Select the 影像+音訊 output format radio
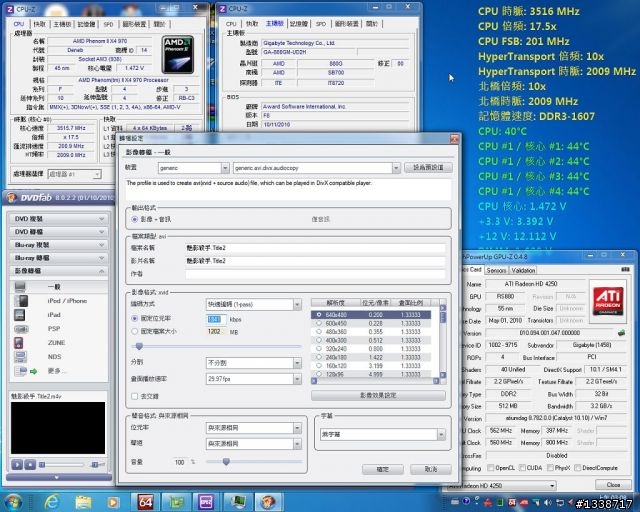Viewport: 640px width, 512px height. (x=134, y=219)
